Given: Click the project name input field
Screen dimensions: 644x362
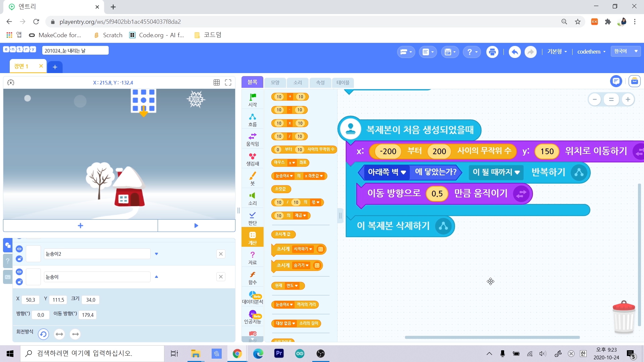Looking at the screenshot, I should pyautogui.click(x=75, y=51).
